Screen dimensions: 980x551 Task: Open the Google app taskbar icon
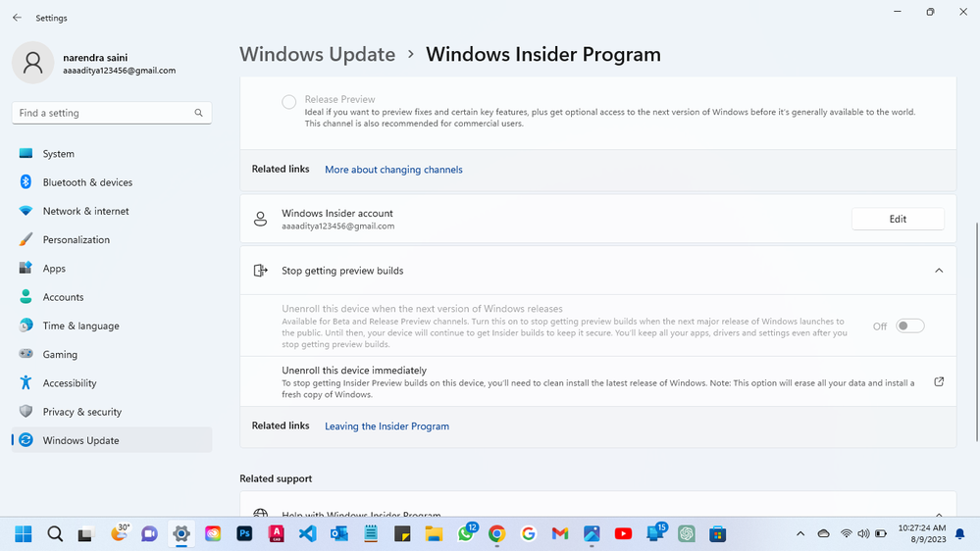[529, 534]
